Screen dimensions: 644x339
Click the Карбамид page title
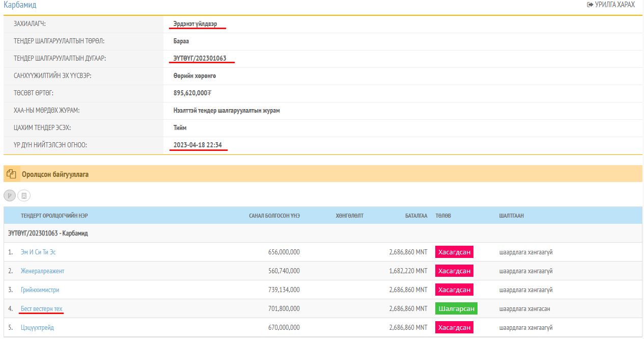[x=20, y=5]
